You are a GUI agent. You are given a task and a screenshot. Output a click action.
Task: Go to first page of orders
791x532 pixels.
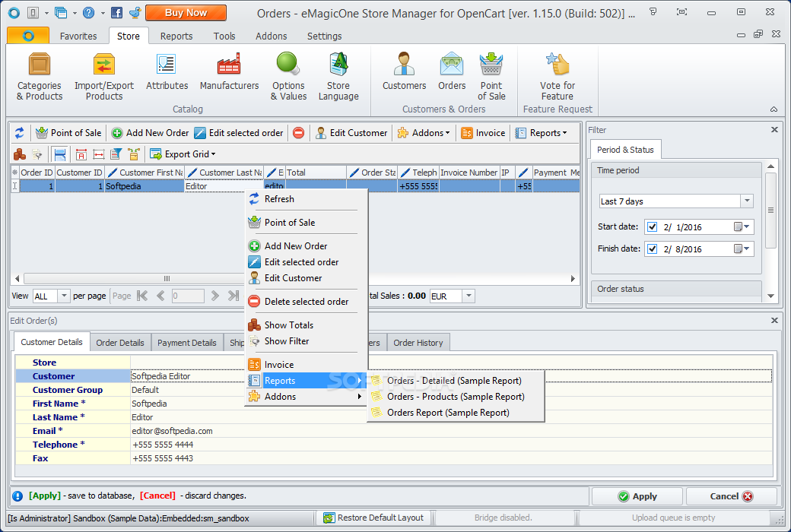pos(142,296)
